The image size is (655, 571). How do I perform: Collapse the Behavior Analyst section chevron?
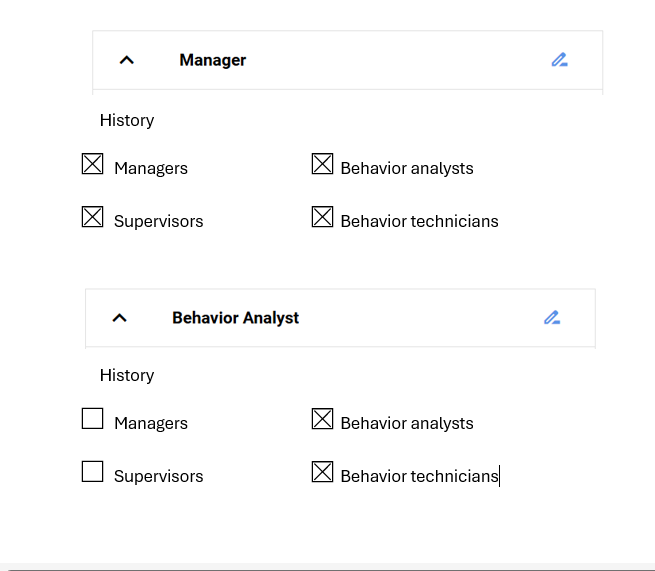point(119,318)
